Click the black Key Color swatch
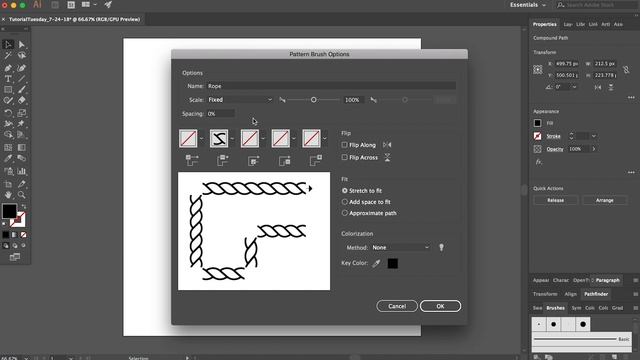This screenshot has width=640, height=360. 393,264
